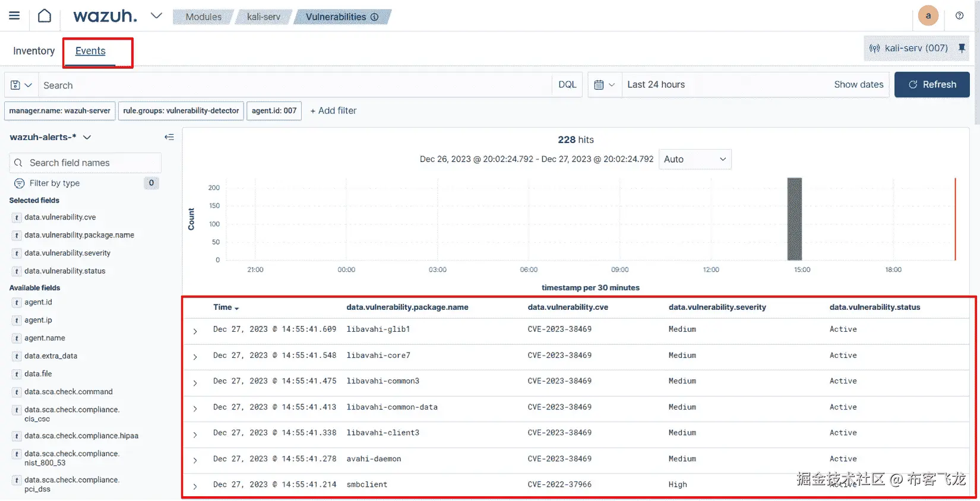Click the data.sca.check.compliance.cis_csc field

click(x=71, y=414)
